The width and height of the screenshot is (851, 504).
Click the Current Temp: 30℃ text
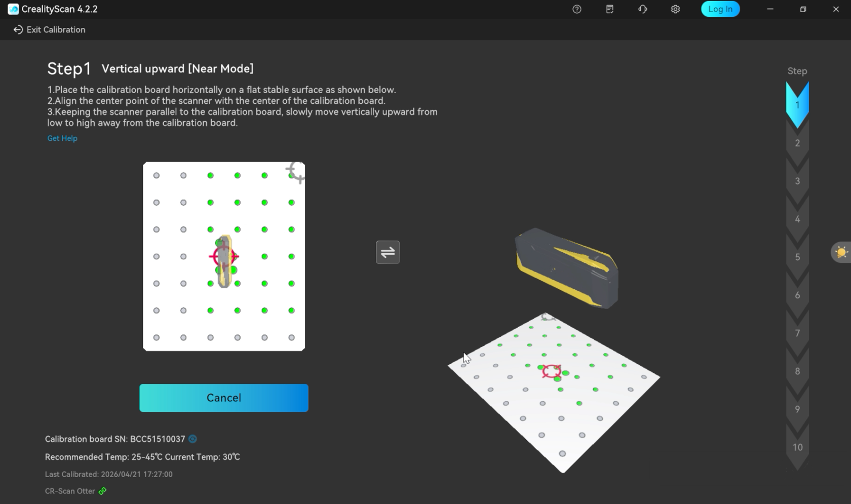pyautogui.click(x=203, y=457)
